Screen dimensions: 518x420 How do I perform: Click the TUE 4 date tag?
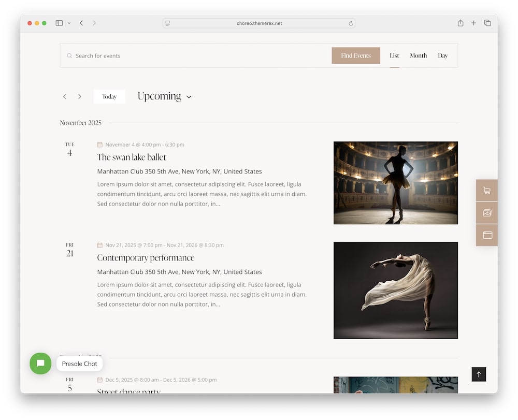click(x=70, y=150)
